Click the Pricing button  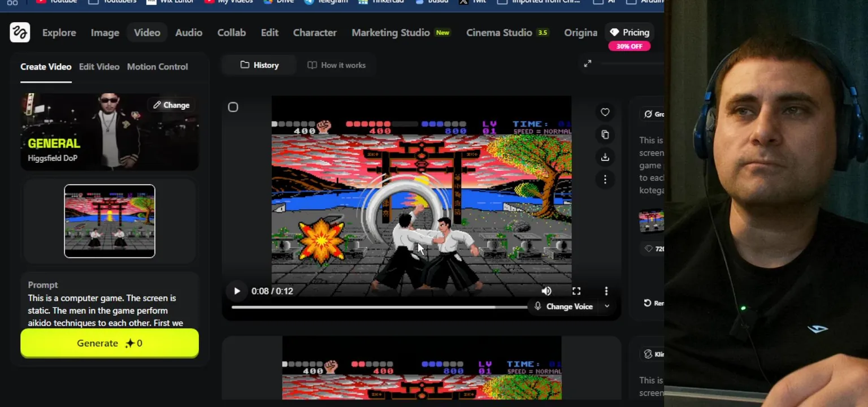(x=629, y=33)
